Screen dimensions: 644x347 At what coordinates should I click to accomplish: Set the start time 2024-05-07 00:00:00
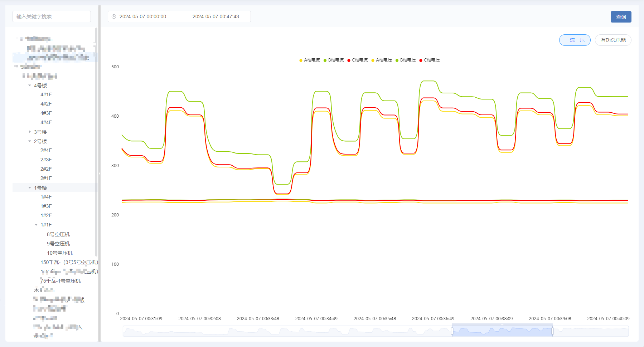point(143,16)
